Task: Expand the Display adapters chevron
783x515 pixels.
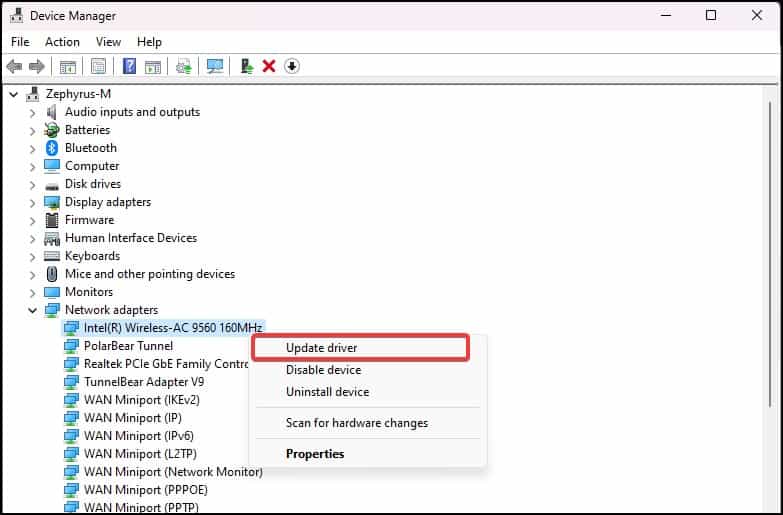Action: tap(32, 202)
